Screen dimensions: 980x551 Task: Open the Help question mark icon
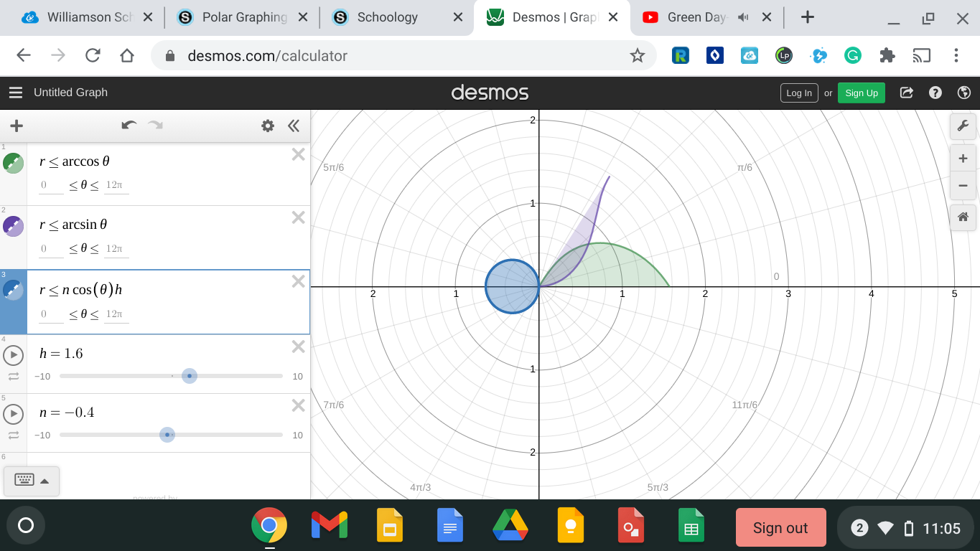click(935, 93)
